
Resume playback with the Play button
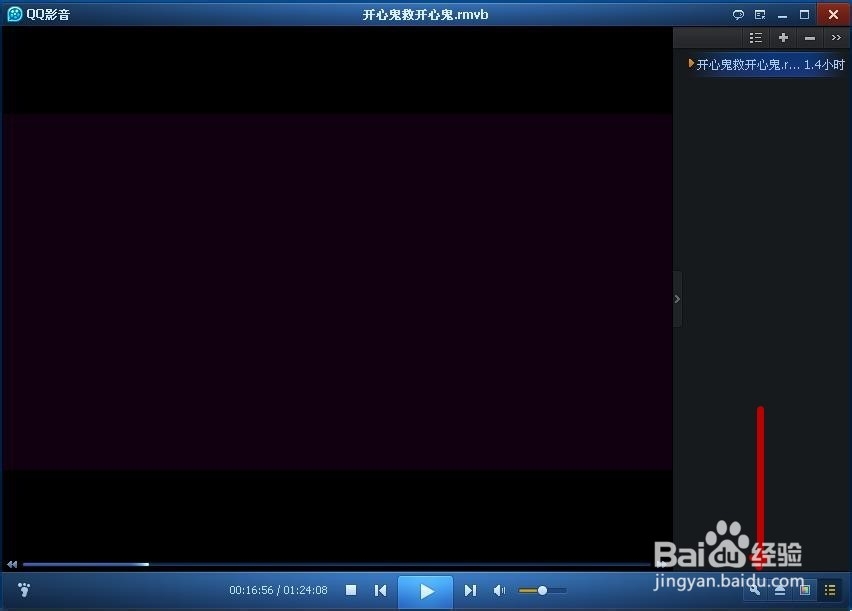[x=425, y=591]
